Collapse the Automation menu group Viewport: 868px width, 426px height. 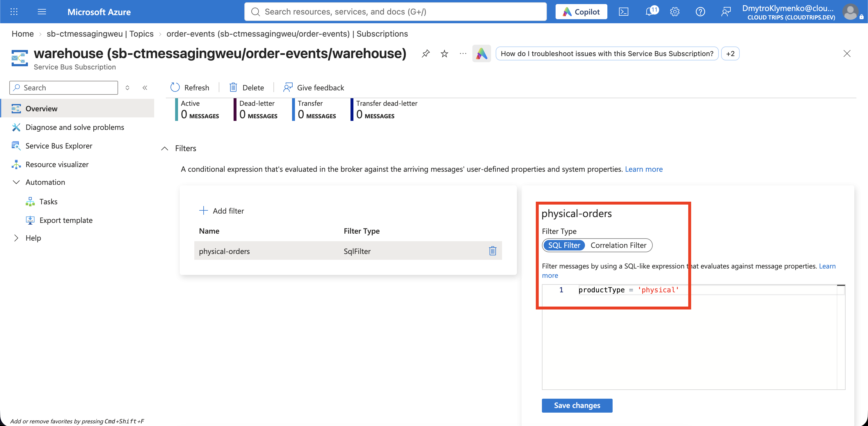[x=16, y=182]
